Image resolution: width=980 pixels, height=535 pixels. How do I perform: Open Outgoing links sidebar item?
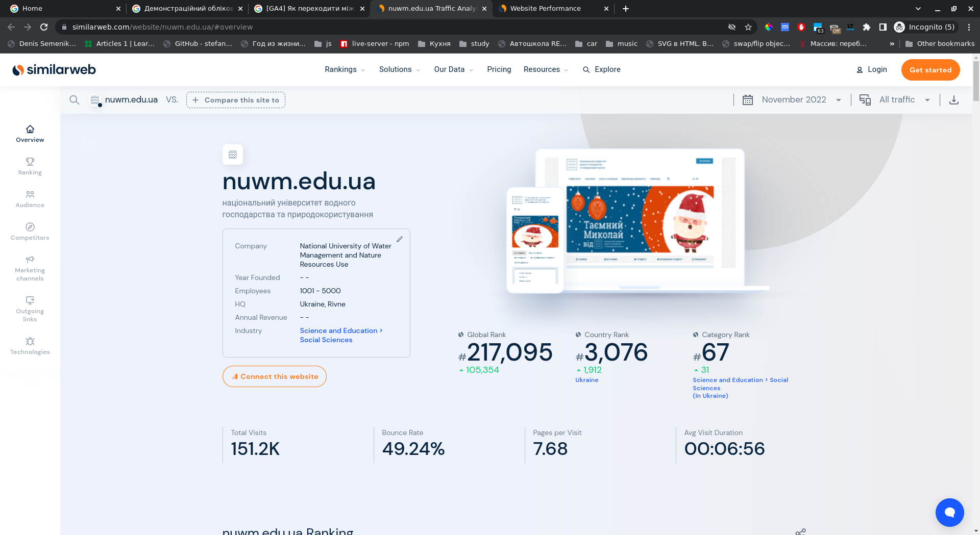(x=30, y=309)
